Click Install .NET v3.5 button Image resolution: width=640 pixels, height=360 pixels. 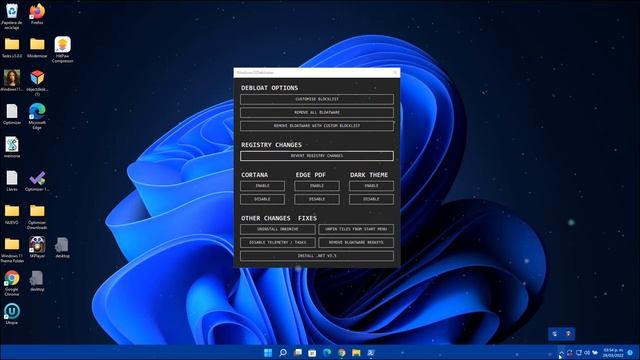point(317,256)
